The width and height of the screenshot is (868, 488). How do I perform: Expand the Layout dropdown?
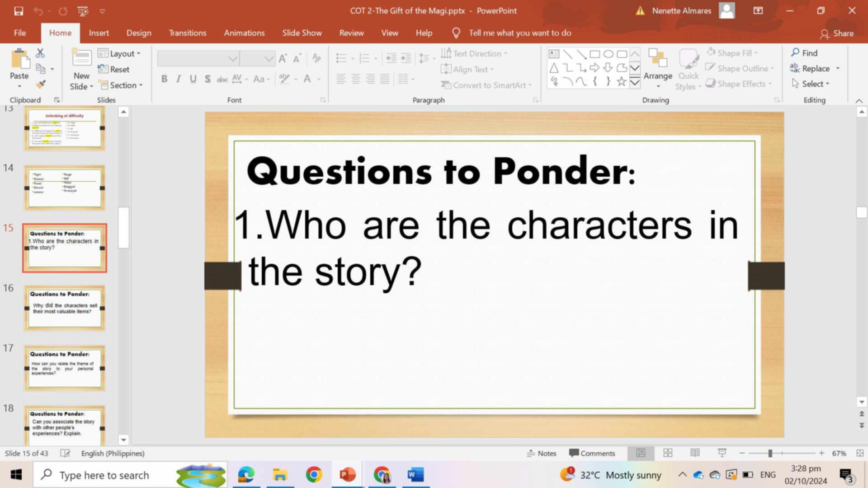pos(119,53)
